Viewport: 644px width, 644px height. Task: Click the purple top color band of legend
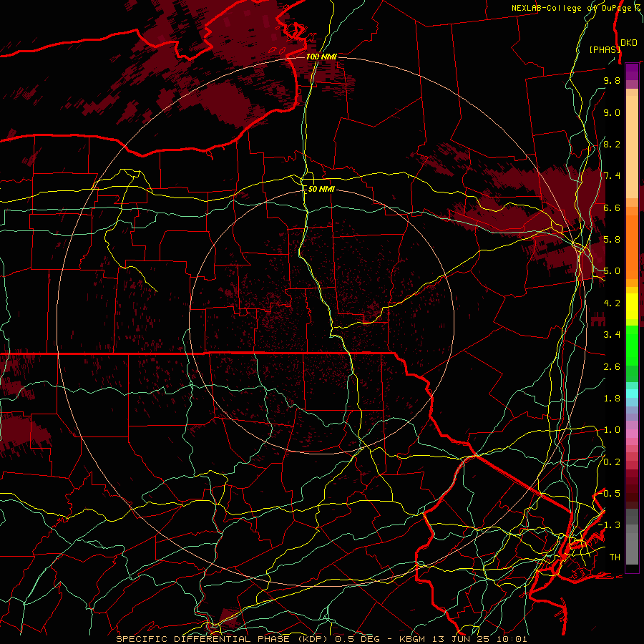[632, 72]
